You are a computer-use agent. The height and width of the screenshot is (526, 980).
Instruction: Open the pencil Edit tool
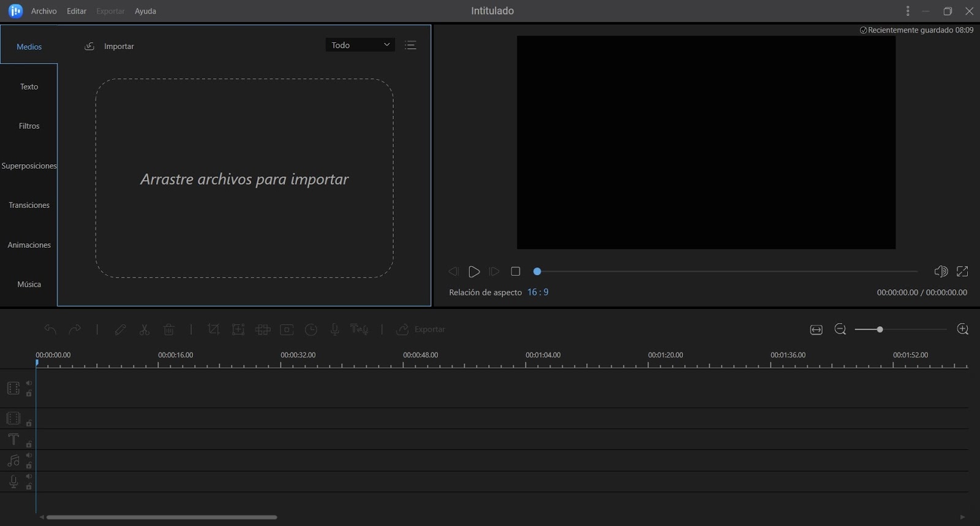coord(120,329)
